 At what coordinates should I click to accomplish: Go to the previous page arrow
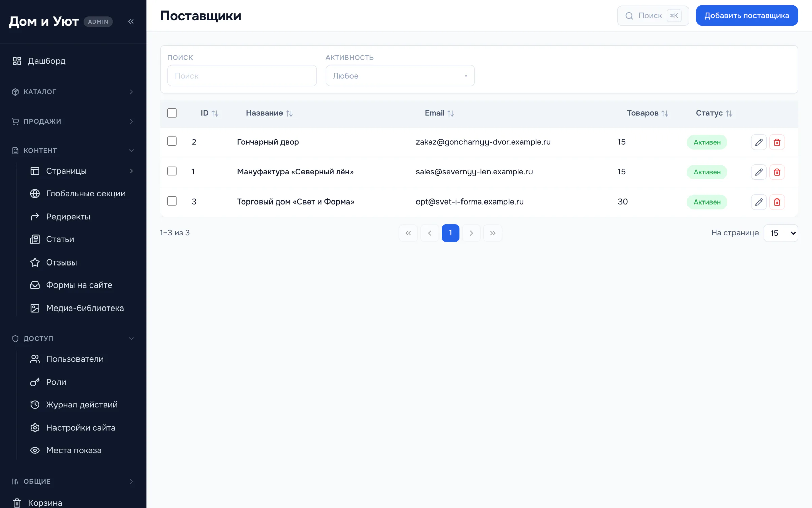tap(430, 233)
